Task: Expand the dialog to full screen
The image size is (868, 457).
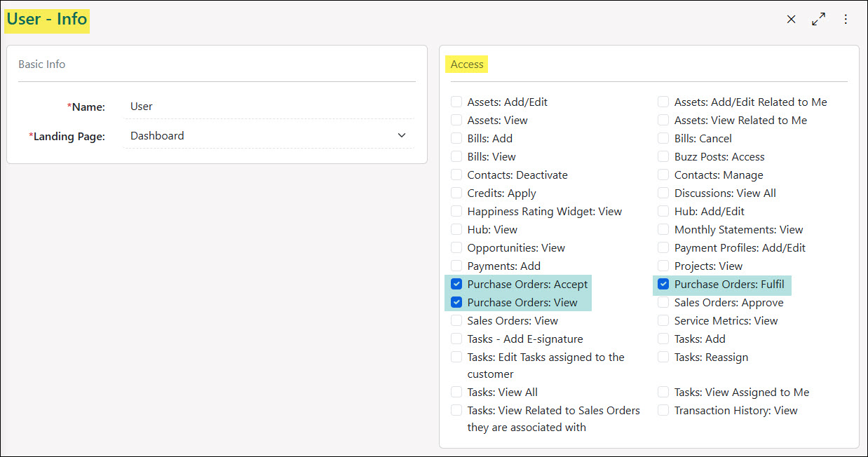Action: 818,19
